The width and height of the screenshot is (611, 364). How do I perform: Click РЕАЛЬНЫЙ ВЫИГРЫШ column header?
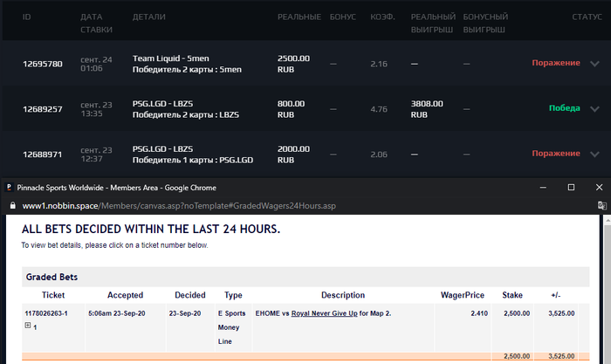[433, 23]
